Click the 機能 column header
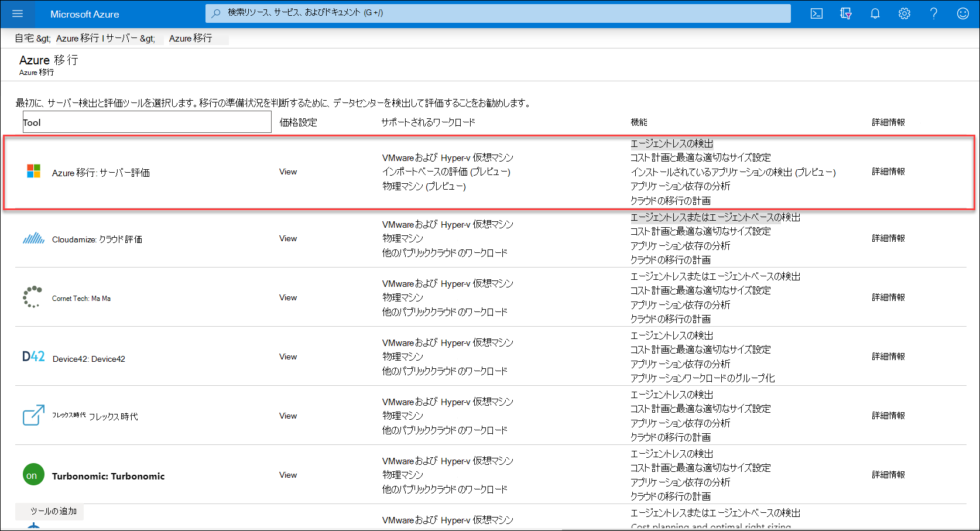This screenshot has width=980, height=531. click(x=639, y=122)
